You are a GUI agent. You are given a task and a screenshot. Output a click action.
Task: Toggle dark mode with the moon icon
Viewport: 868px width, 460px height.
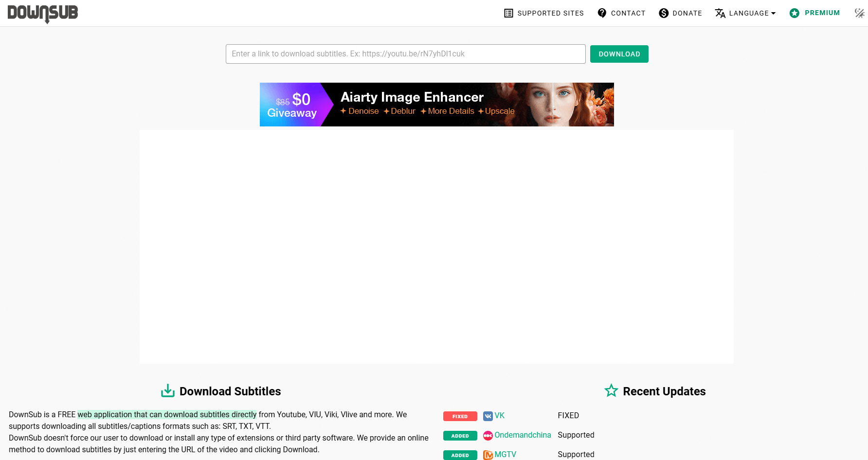(x=859, y=13)
